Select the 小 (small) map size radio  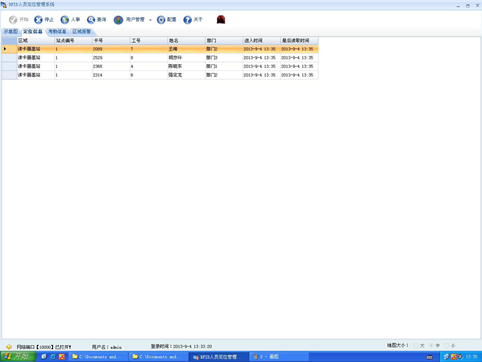click(446, 346)
